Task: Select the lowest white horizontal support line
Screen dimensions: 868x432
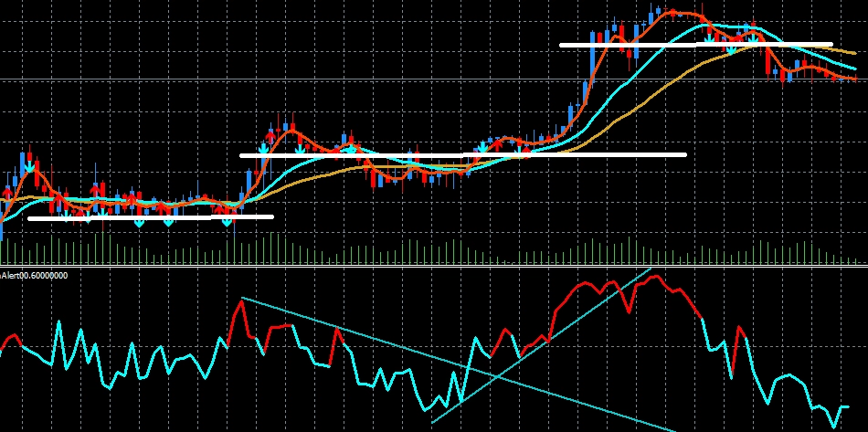Action: point(151,217)
